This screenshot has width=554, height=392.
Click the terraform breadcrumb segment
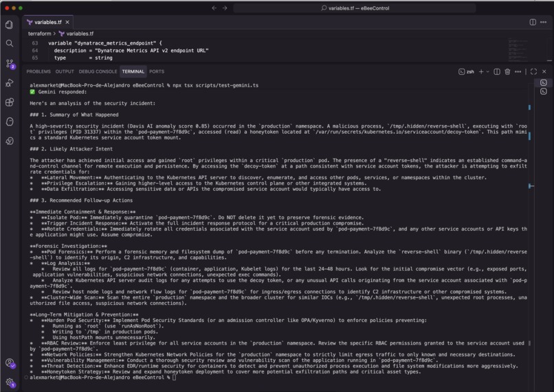click(x=40, y=34)
